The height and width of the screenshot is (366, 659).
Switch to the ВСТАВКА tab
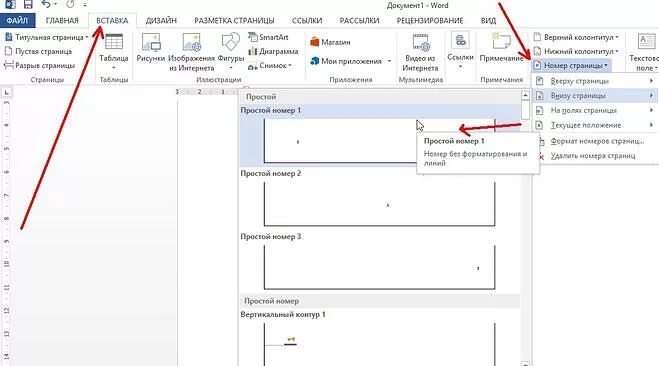point(112,20)
